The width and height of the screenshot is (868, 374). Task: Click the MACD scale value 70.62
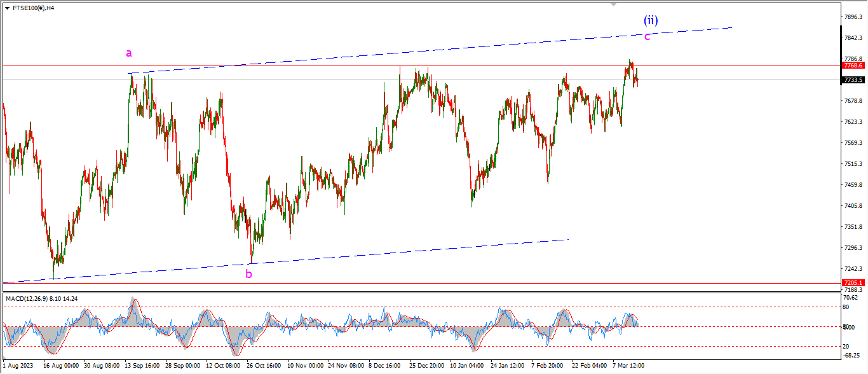(851, 297)
